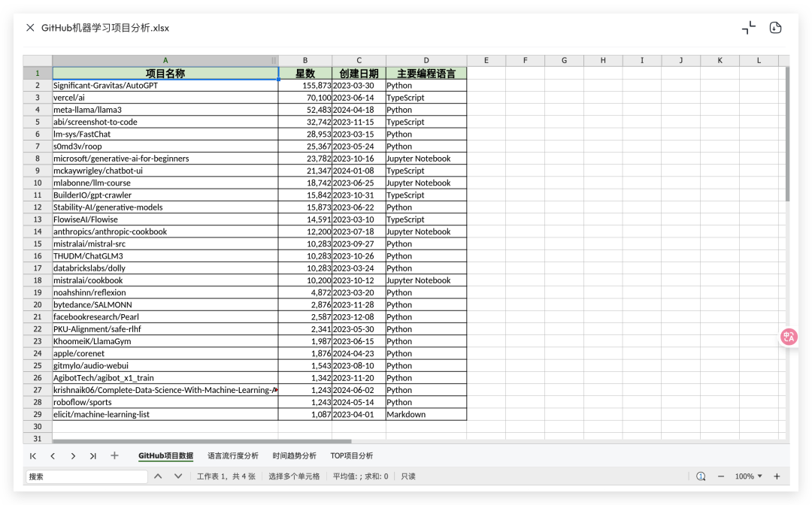Close the GitHub xlsx preview
812x505 pixels.
coord(30,28)
